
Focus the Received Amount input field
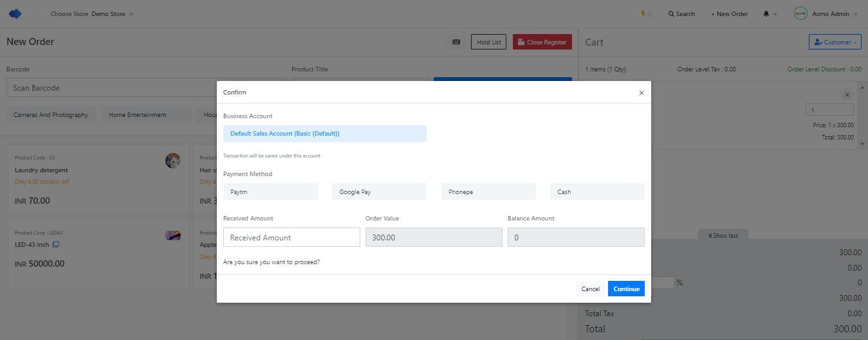click(291, 237)
